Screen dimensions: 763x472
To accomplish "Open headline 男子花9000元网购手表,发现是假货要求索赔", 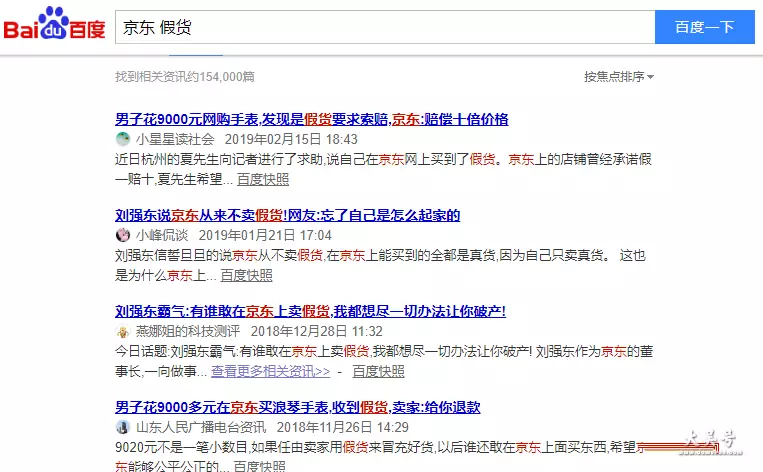I will tap(311, 119).
